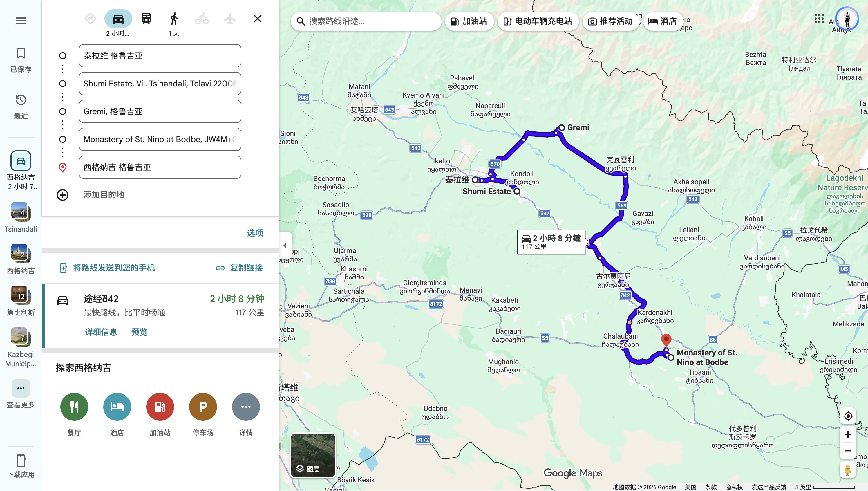This screenshot has width=868, height=491.
Task: Add a destination with the plus icon
Action: click(62, 195)
